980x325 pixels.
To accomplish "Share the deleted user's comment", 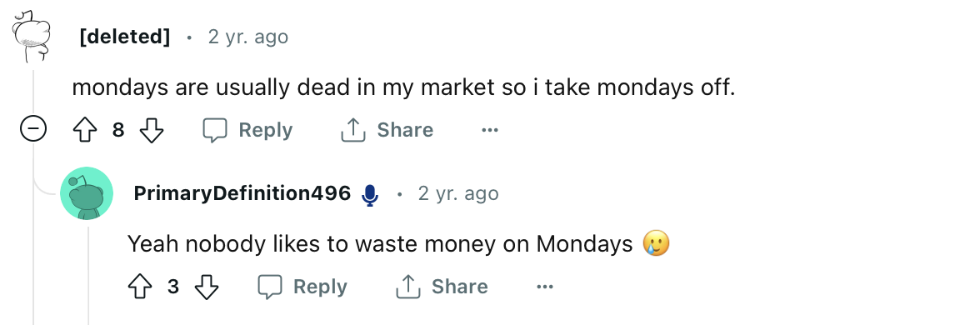I will tap(387, 130).
